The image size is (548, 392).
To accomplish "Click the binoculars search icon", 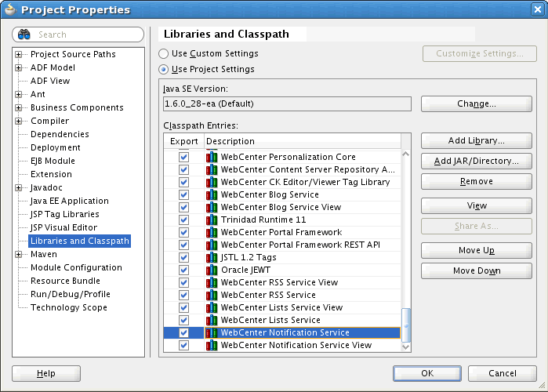I will 24,34.
